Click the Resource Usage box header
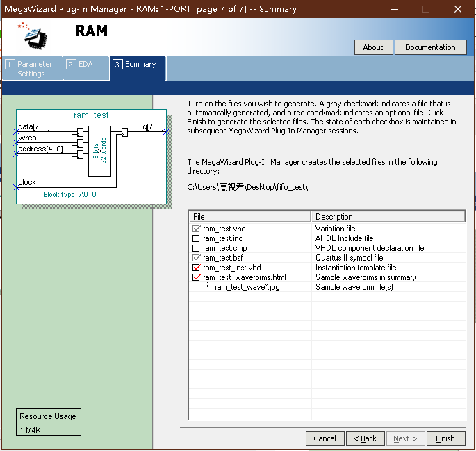This screenshot has height=451, width=476. [x=48, y=416]
